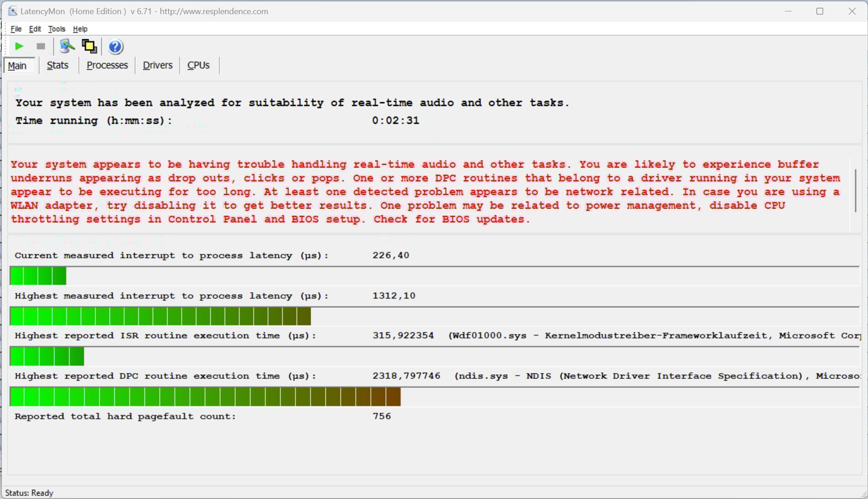This screenshot has height=499, width=868.
Task: Click the highest latency value 1312,10
Action: pos(394,296)
